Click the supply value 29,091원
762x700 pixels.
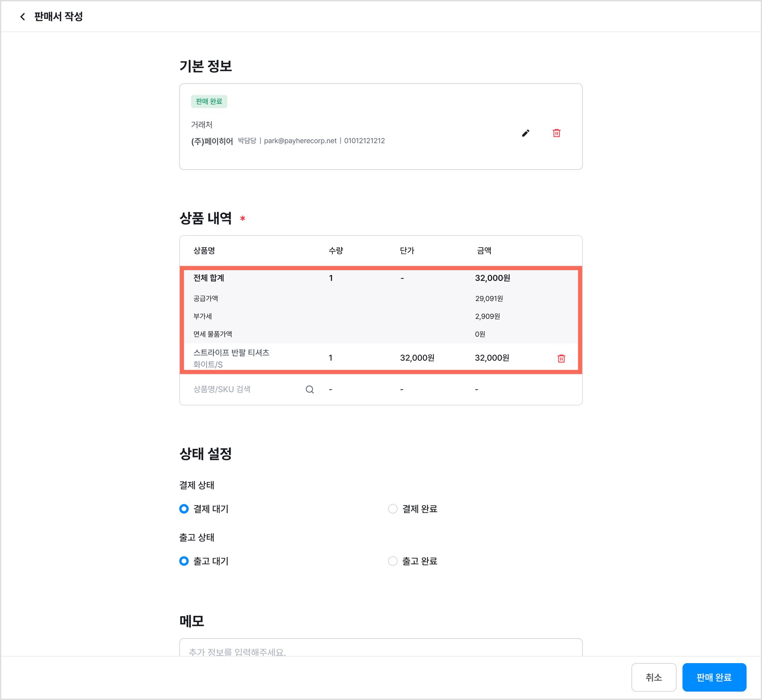[x=489, y=298]
